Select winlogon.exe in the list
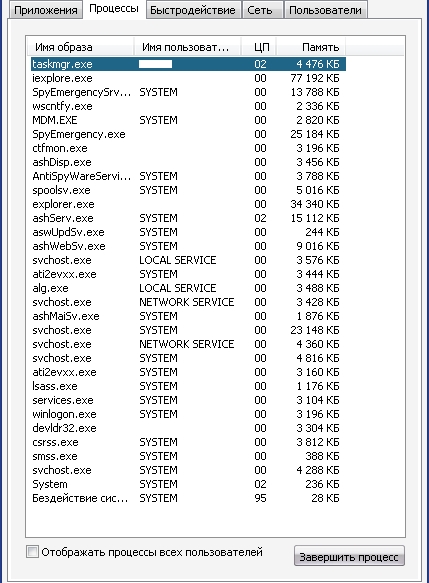 coord(188,414)
